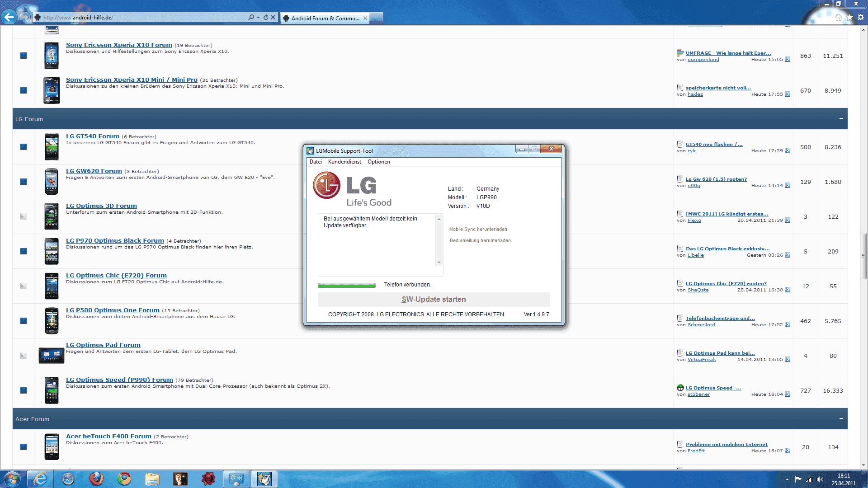
Task: Close the Android Forum browser tab
Action: point(365,18)
